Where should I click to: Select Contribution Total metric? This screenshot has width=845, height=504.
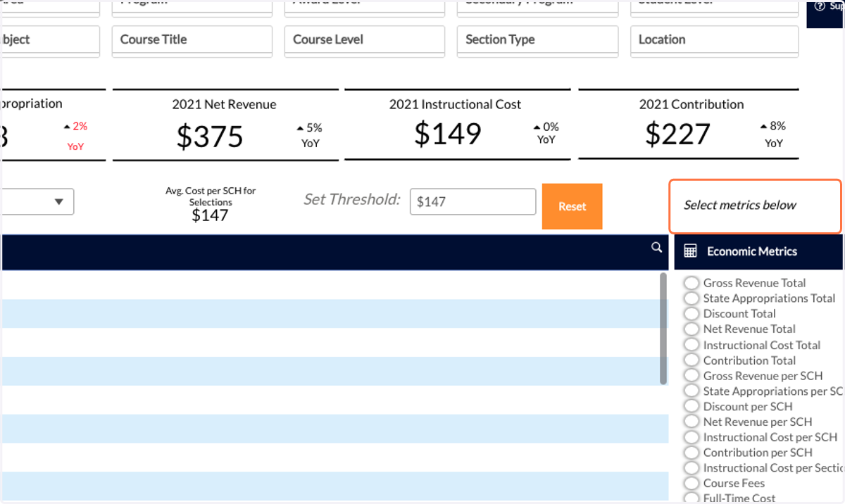pyautogui.click(x=691, y=360)
